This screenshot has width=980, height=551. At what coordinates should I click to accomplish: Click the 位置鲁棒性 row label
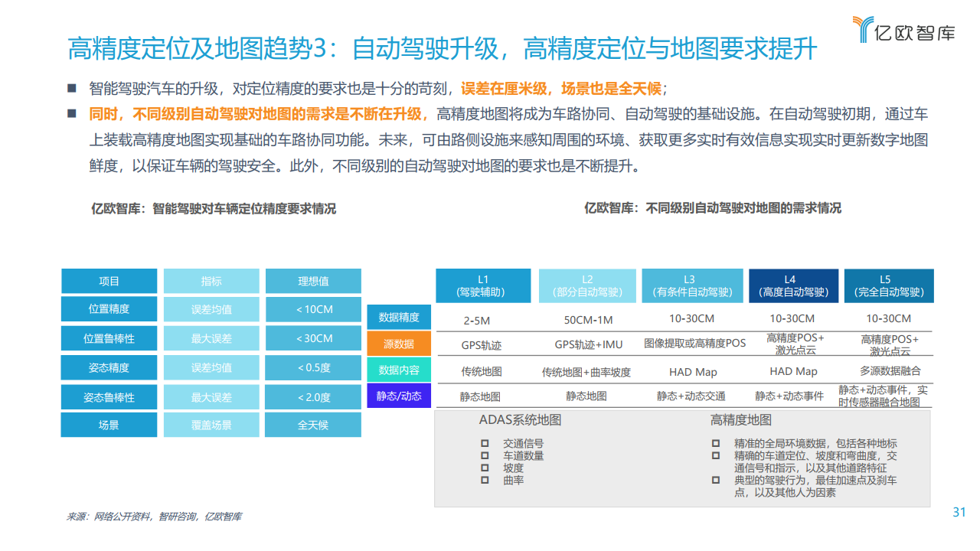click(x=109, y=338)
